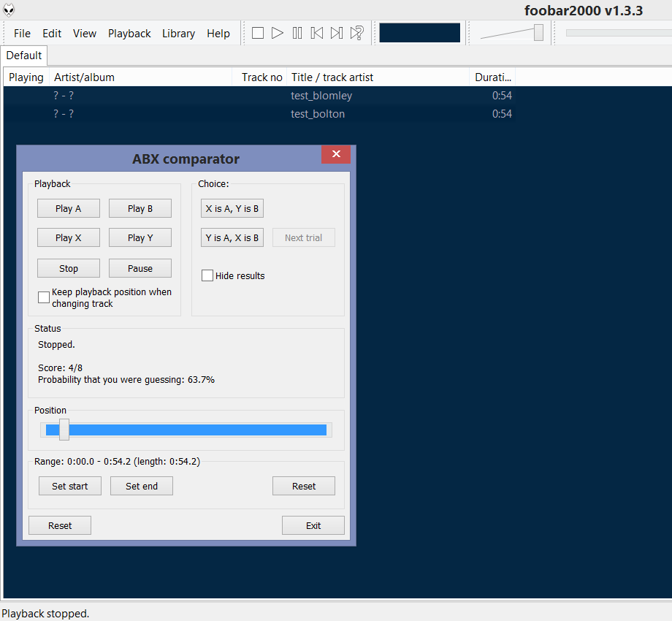672x621 pixels.
Task: Click the Next trial button
Action: click(303, 237)
